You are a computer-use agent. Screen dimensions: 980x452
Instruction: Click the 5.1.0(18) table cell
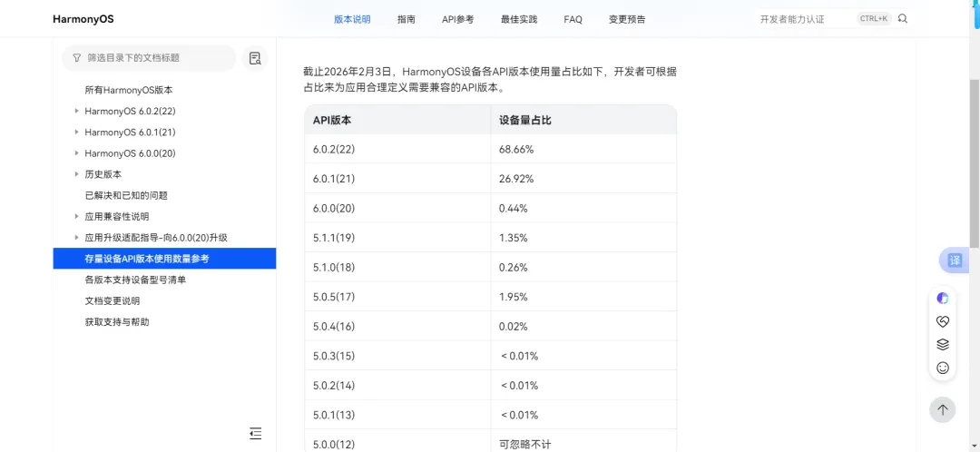coord(397,267)
